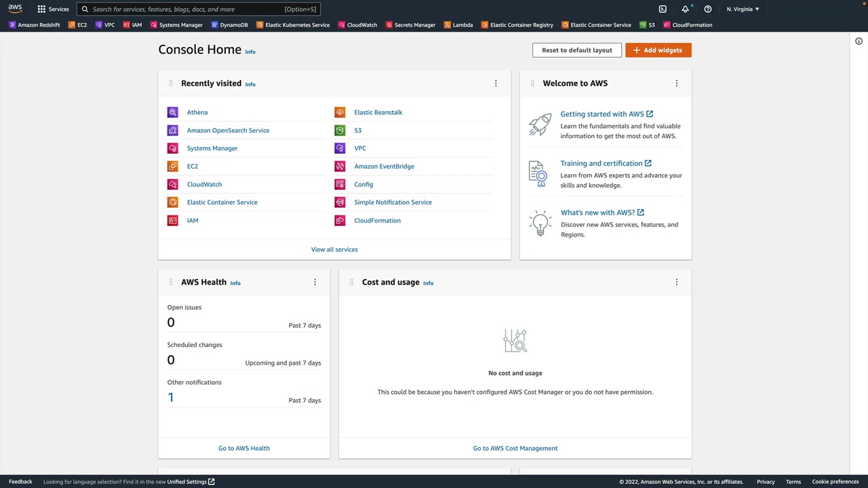Click the Other notifications count 1
This screenshot has height=488, width=868.
pyautogui.click(x=171, y=398)
